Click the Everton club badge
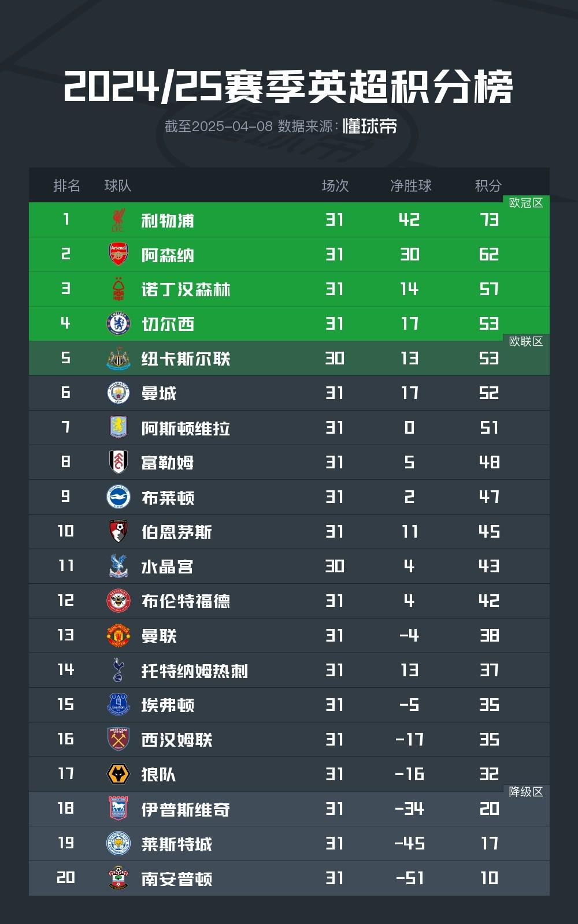578x924 pixels. tap(118, 705)
